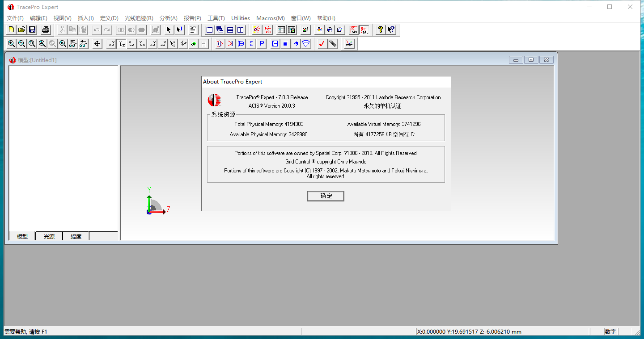Open the 定义(D) menu
Viewport: 644px width, 339px height.
[x=109, y=18]
